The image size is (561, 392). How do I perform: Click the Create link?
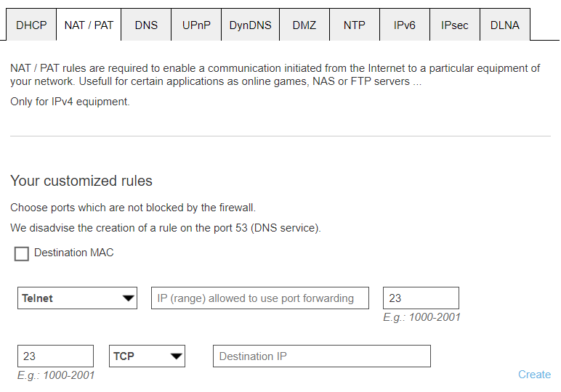coord(534,375)
